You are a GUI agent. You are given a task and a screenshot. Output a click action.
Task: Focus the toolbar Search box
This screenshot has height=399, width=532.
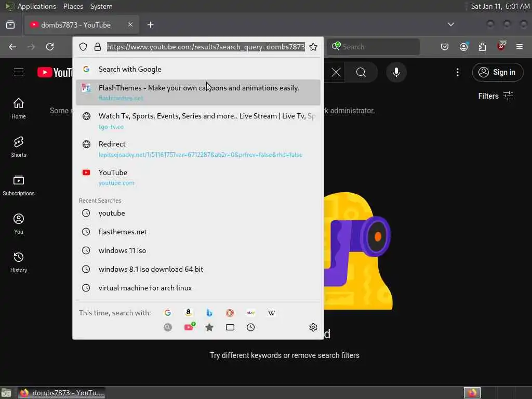pos(373,47)
